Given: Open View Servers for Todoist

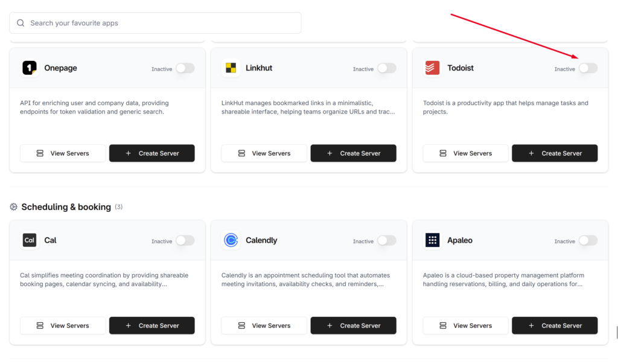Looking at the screenshot, I should coord(465,153).
